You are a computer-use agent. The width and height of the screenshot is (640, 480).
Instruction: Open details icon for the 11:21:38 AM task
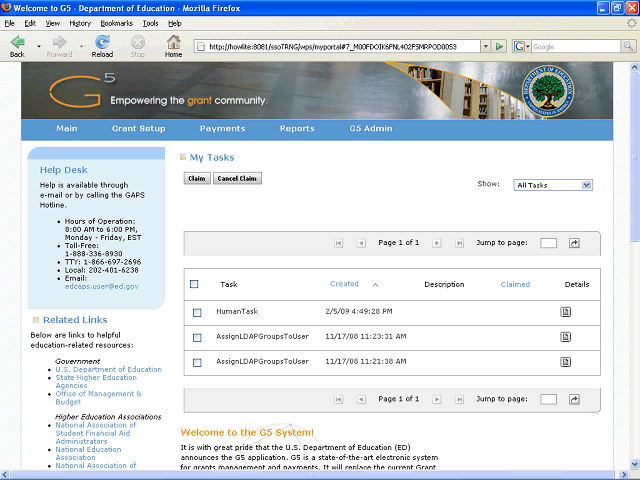tap(565, 362)
